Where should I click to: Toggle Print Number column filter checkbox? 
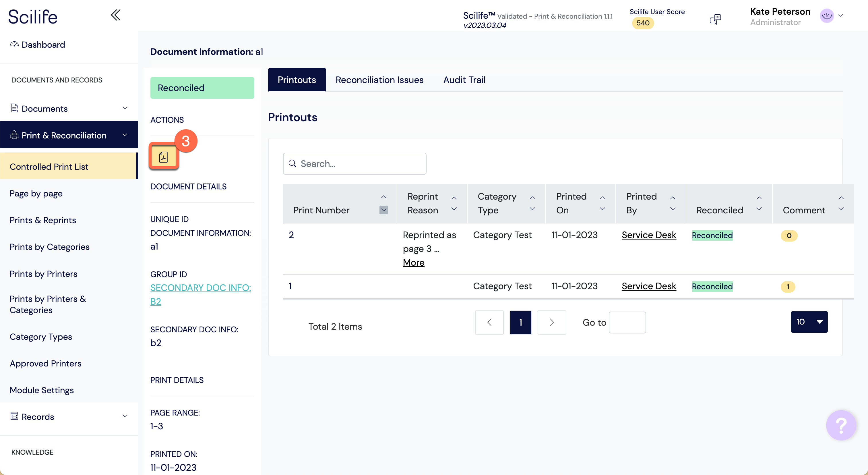(383, 210)
